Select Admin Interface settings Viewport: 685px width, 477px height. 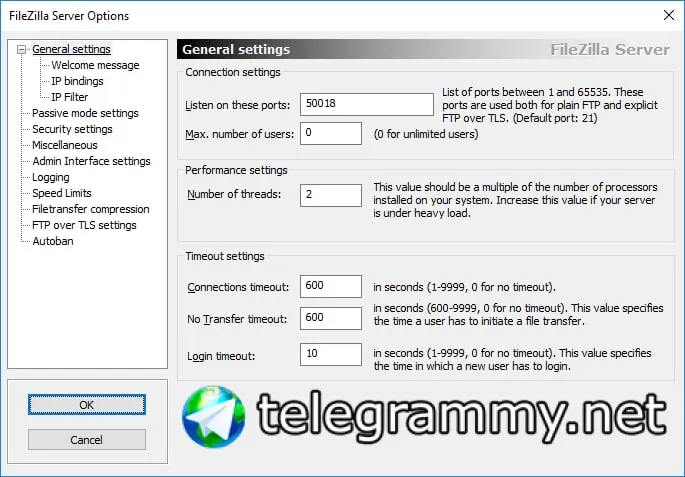91,161
